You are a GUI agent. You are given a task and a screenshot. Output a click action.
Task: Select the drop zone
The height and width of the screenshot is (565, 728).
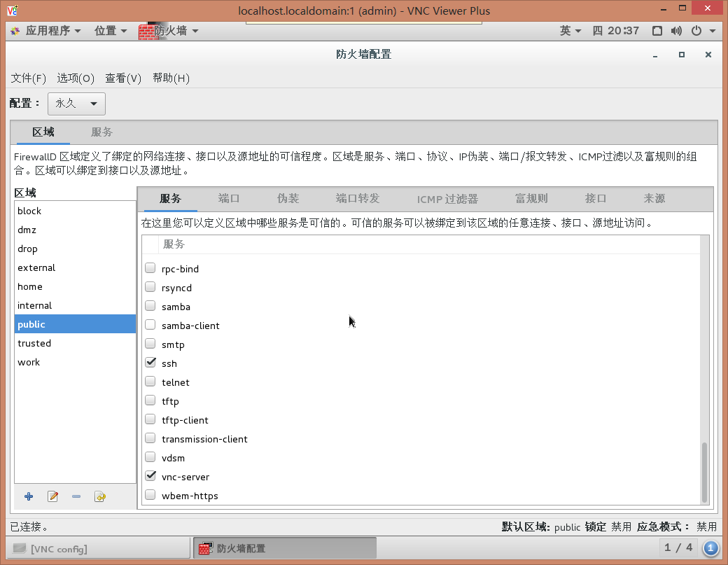75,249
